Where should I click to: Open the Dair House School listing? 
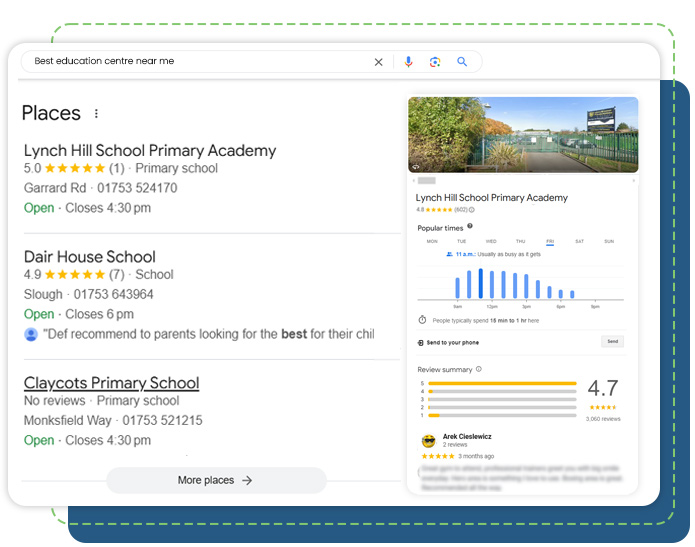tap(90, 257)
